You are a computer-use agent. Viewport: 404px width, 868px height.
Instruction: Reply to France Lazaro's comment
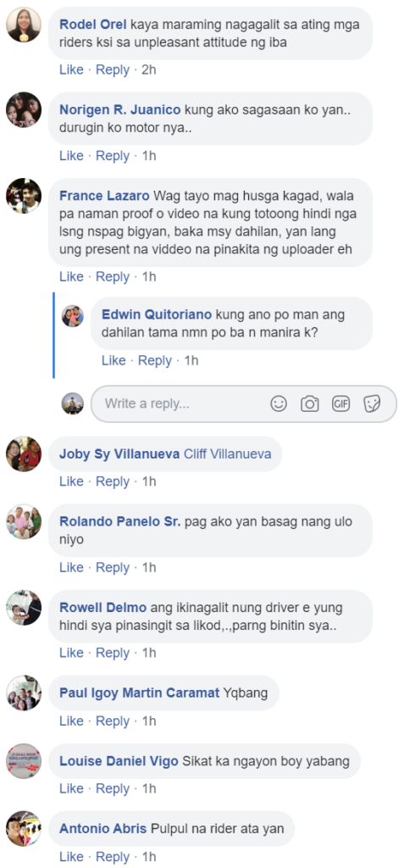click(x=113, y=276)
